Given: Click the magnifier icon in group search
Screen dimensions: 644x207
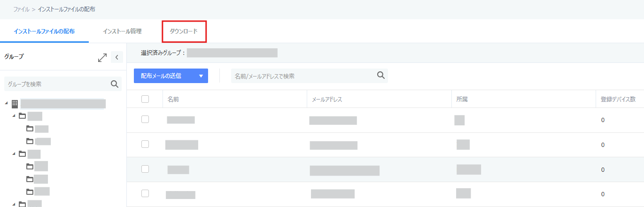Looking at the screenshot, I should point(114,84).
